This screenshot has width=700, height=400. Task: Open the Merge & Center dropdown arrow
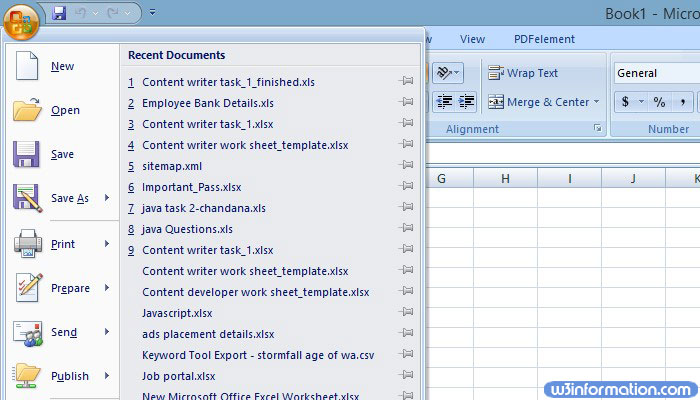coord(596,102)
